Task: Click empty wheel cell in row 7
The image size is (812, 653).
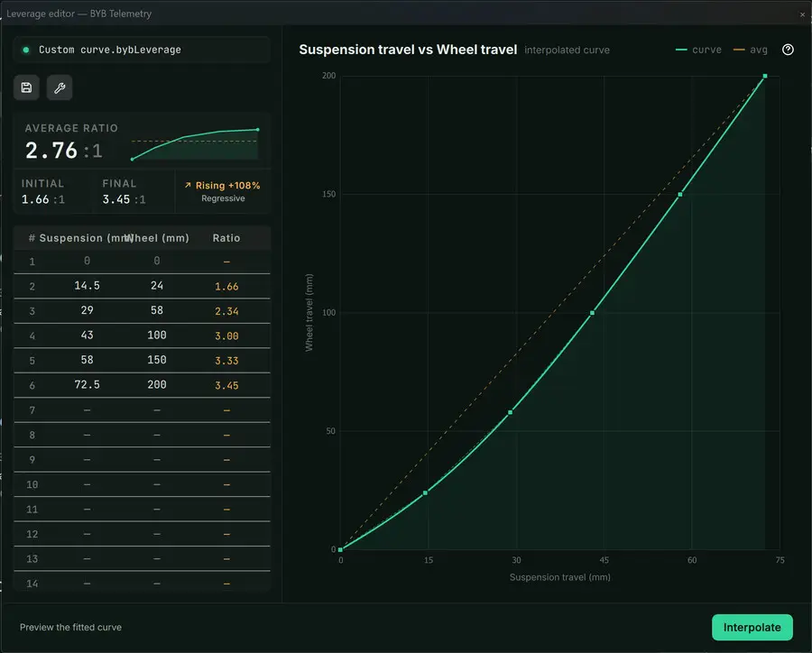Action: coord(157,410)
